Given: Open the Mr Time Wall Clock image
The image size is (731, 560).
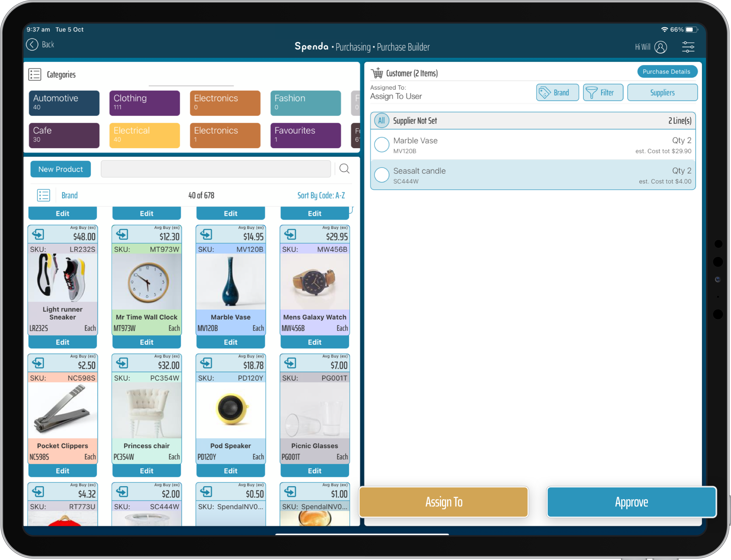Looking at the screenshot, I should click(x=147, y=282).
